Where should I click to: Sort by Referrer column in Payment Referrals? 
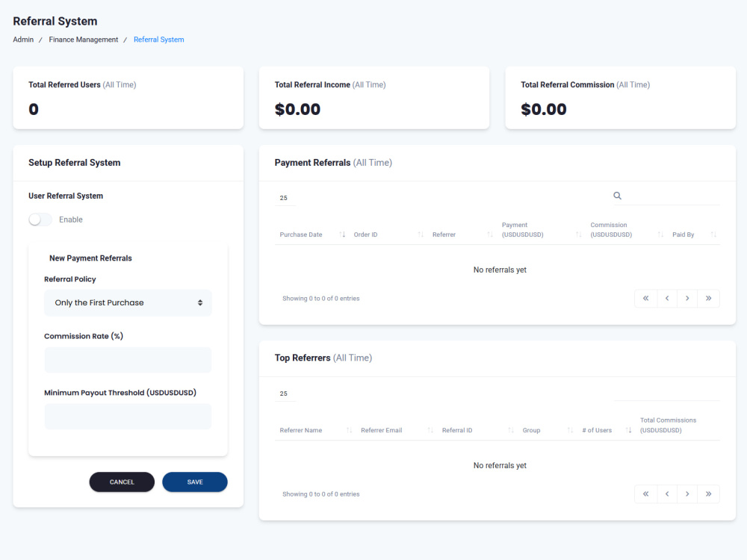[x=462, y=234]
